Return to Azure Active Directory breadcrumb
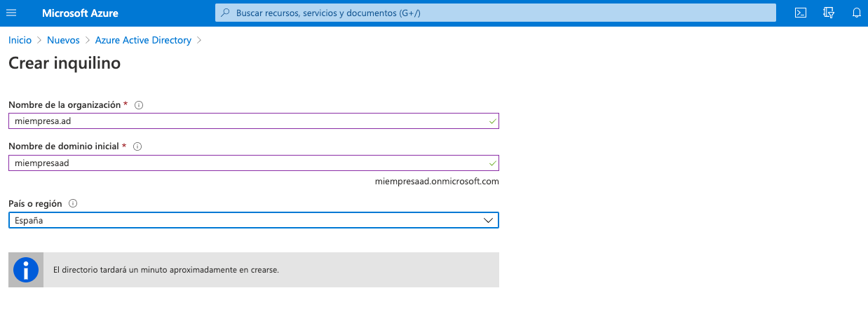This screenshot has width=868, height=328. [143, 40]
